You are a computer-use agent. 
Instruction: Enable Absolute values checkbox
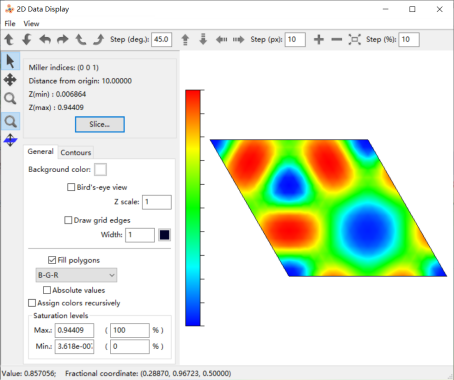click(x=47, y=290)
